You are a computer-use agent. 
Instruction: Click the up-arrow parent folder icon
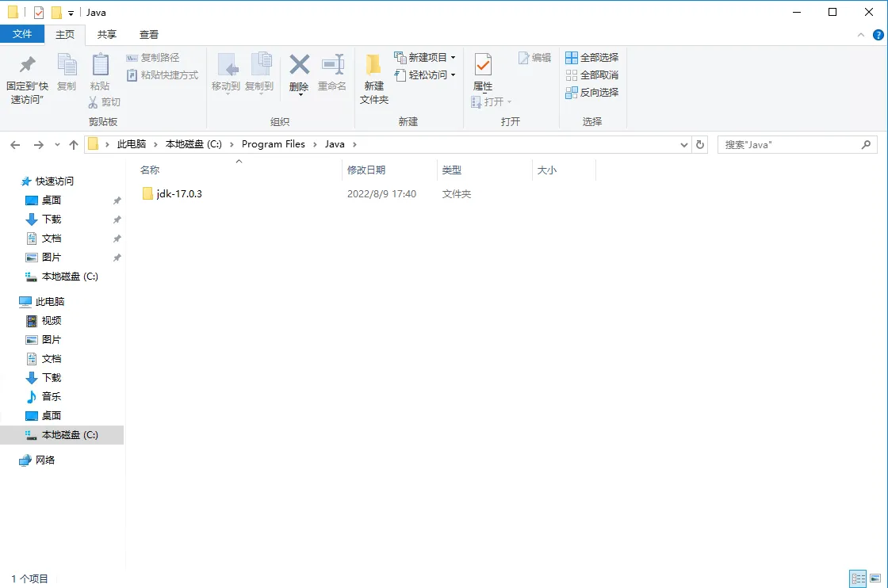click(74, 144)
